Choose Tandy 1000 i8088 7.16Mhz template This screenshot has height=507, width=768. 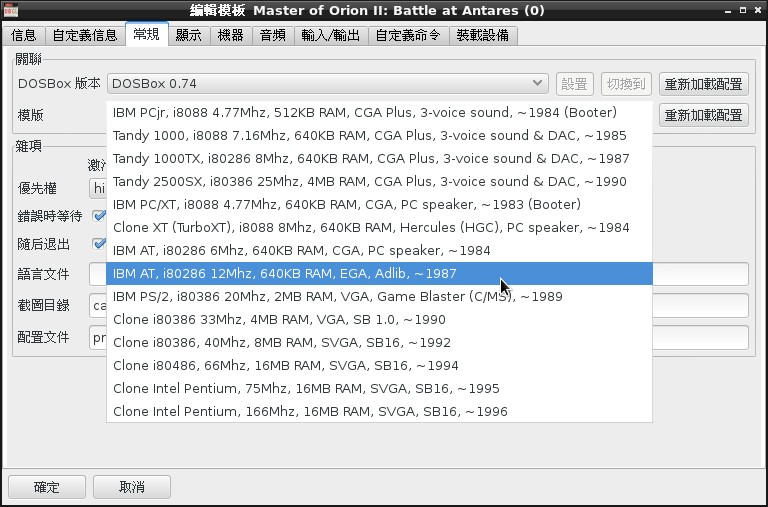[x=380, y=136]
